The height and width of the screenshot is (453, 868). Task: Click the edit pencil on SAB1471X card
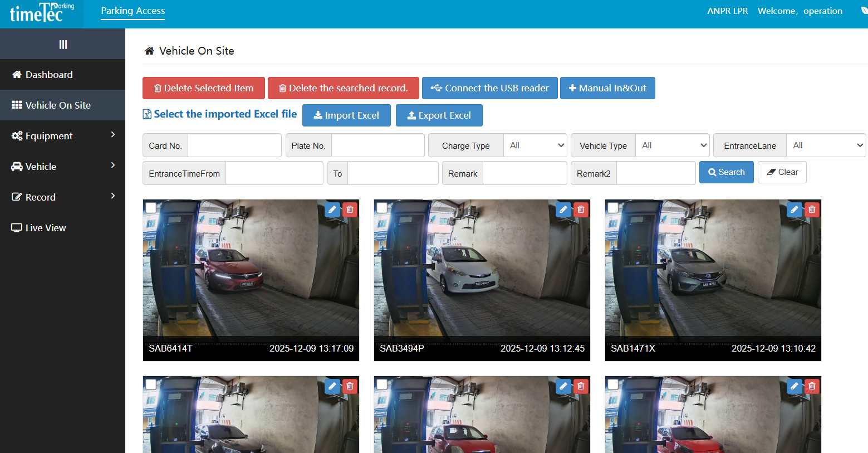tap(795, 210)
